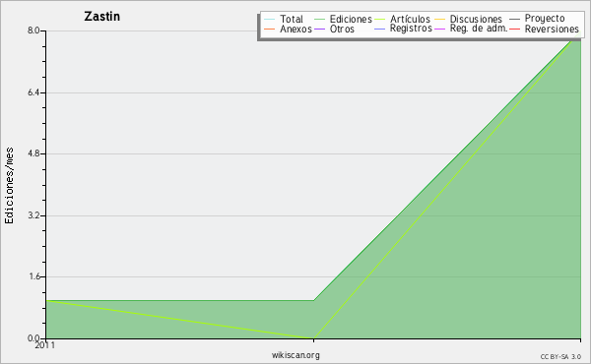Viewport: 591px width, 364px height.
Task: Click the Reversiones legend label
Action: coord(552,29)
